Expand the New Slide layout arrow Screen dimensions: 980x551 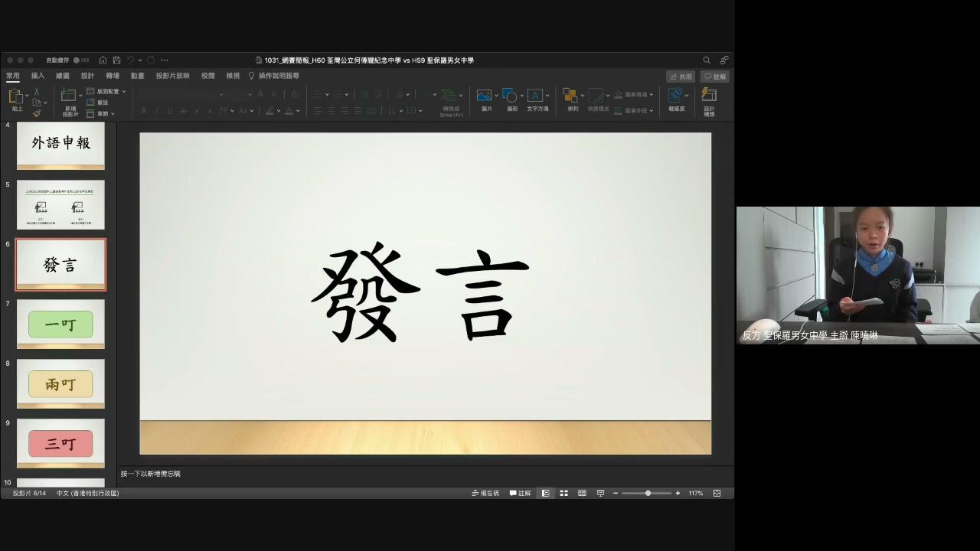[80, 96]
